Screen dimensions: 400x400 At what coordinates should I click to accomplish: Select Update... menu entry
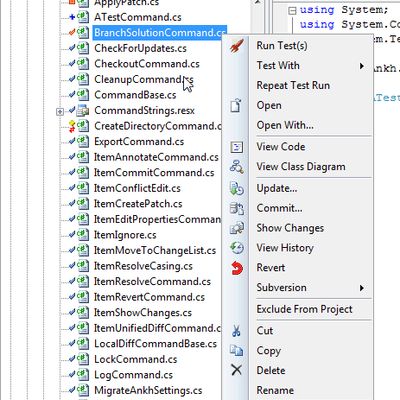click(x=277, y=188)
